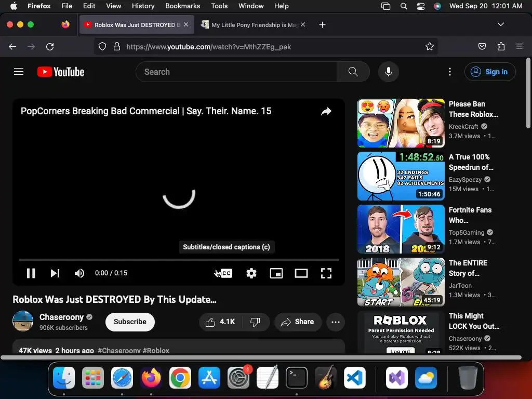Click the YouTube URL address bar

(265, 46)
